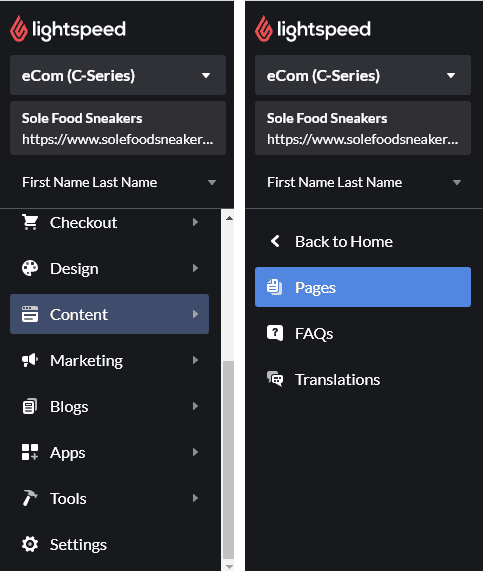
Task: Click the sidebar scrollbar up arrow
Action: (229, 218)
